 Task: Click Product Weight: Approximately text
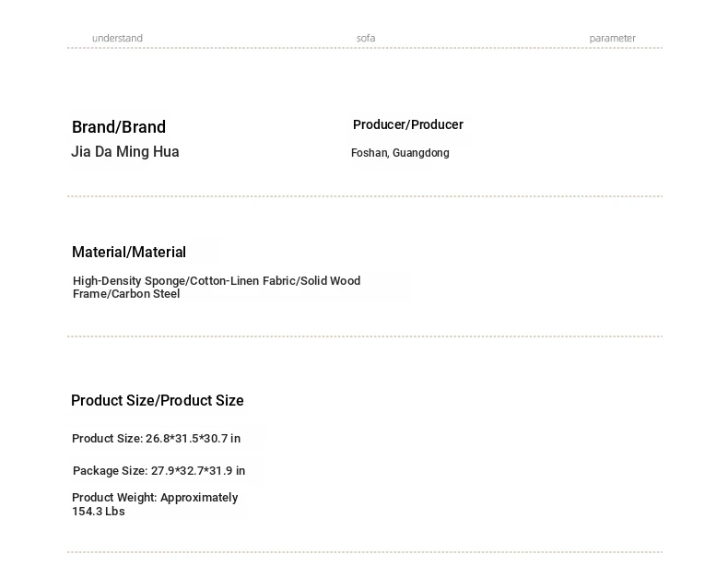click(155, 498)
